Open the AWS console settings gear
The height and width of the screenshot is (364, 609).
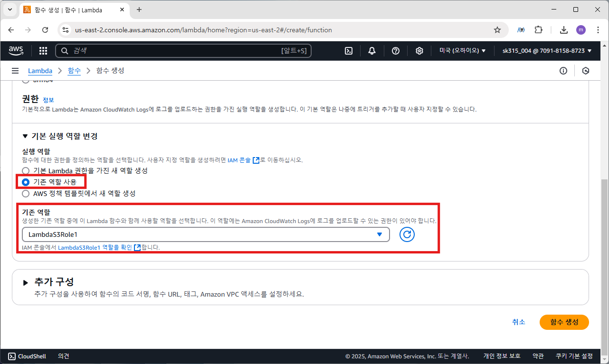coord(419,51)
